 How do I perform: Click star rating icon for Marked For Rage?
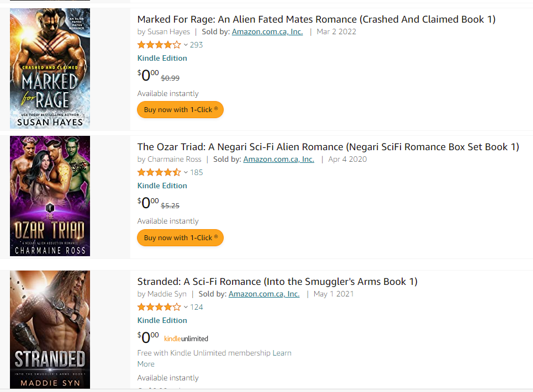(x=159, y=45)
